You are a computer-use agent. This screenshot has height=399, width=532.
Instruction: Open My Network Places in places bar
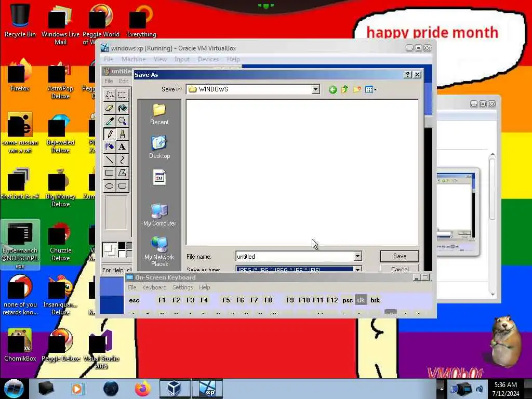point(159,251)
